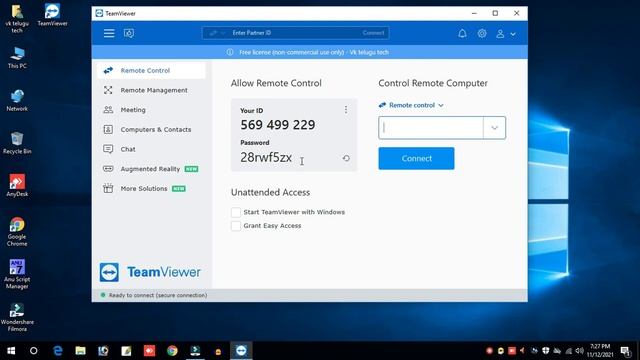Select the AnyDesk desktop icon
This screenshot has height=360, width=640.
point(17,186)
